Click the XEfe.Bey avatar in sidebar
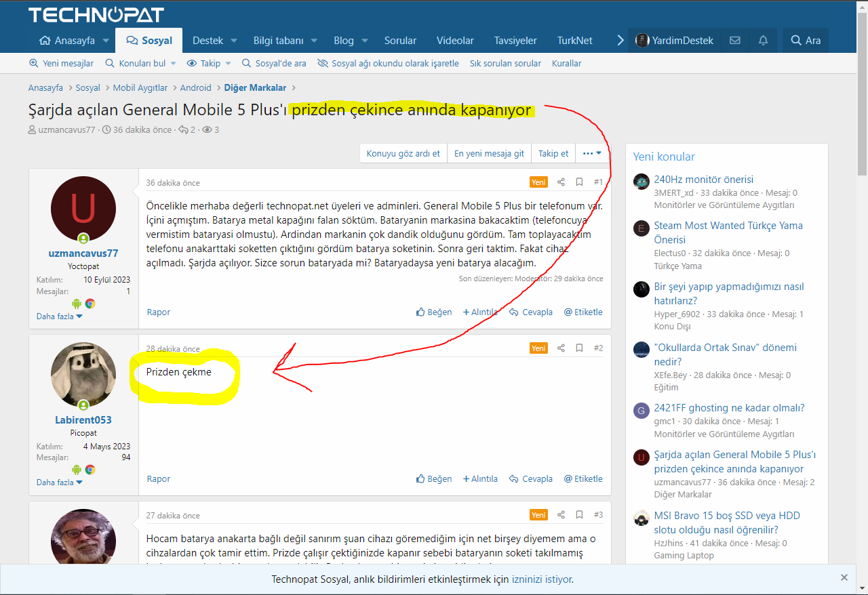The width and height of the screenshot is (868, 595). 642,350
